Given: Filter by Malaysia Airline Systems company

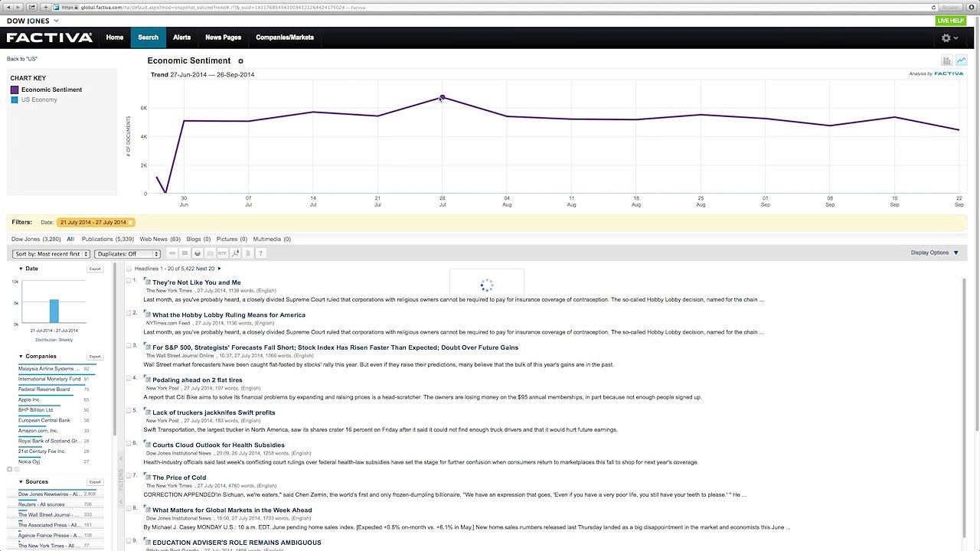Looking at the screenshot, I should tap(47, 369).
